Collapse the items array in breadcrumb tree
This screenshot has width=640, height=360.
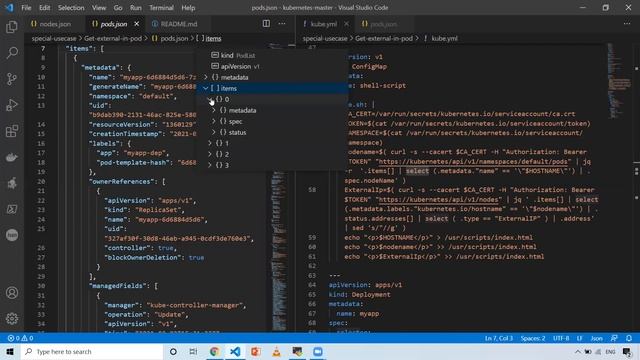(x=206, y=88)
